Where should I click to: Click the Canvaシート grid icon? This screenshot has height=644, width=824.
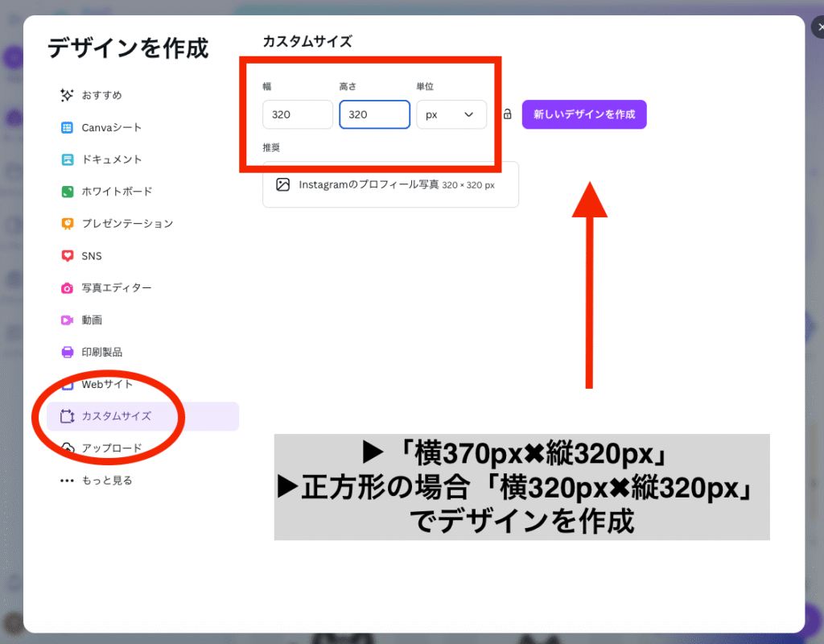tap(68, 128)
